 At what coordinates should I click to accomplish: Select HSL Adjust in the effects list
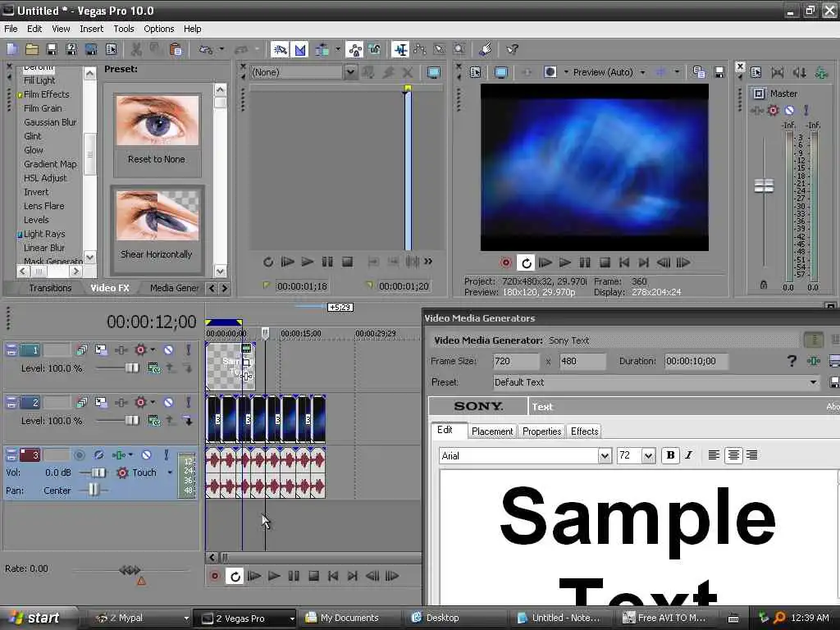coord(46,178)
